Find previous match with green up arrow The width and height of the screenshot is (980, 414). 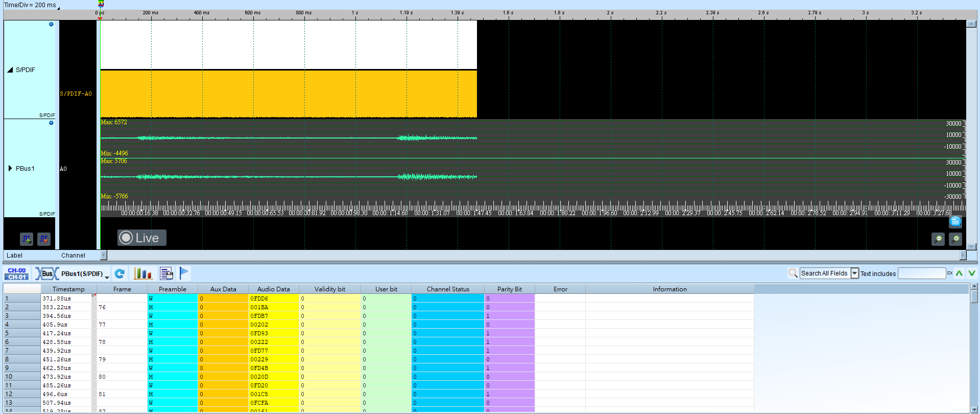tap(959, 273)
